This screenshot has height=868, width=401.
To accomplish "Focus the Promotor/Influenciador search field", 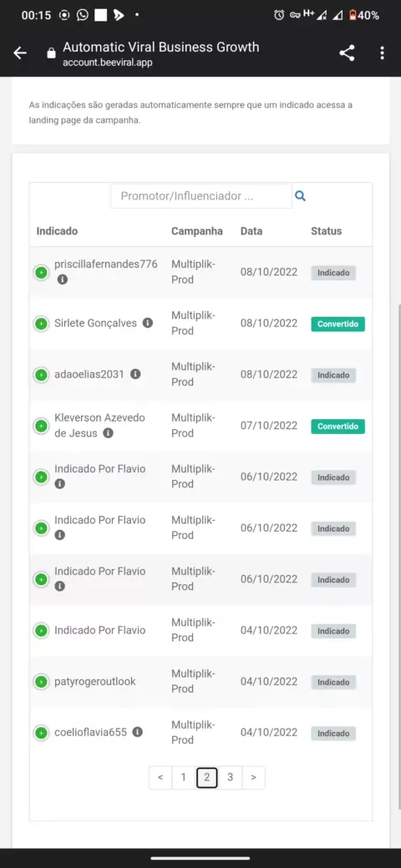I will click(x=201, y=196).
